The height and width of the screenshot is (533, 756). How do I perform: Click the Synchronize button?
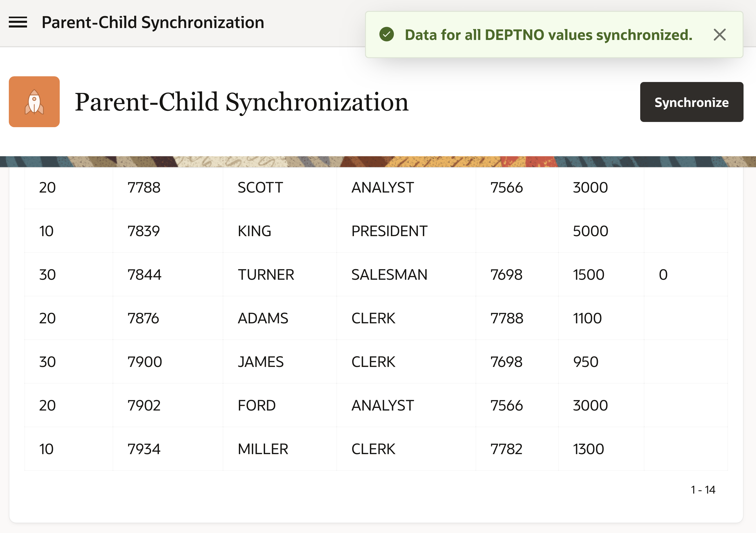coord(691,102)
